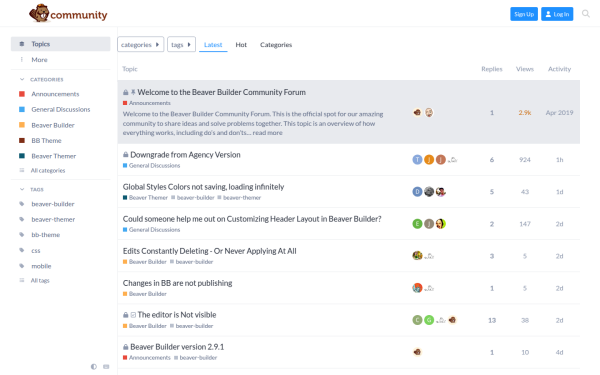Screen dimensions: 600x375
Task: Click the red Announcements sidebar swatch
Action: (x=22, y=94)
